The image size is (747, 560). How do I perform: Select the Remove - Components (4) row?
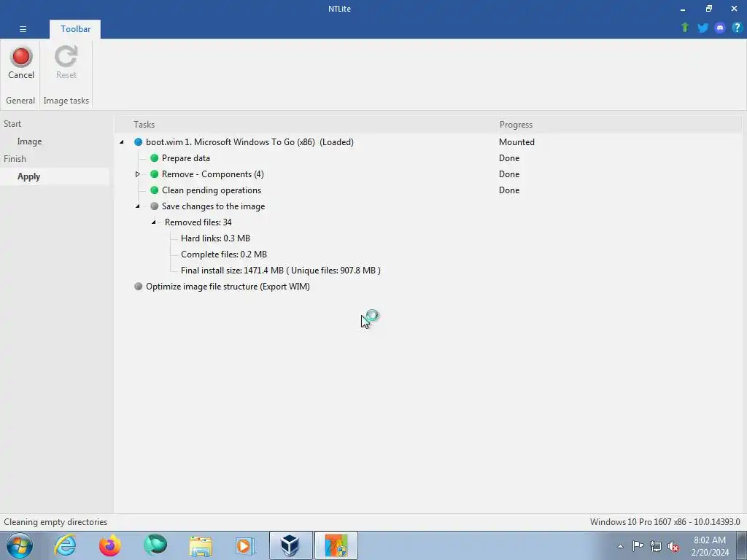click(x=212, y=174)
